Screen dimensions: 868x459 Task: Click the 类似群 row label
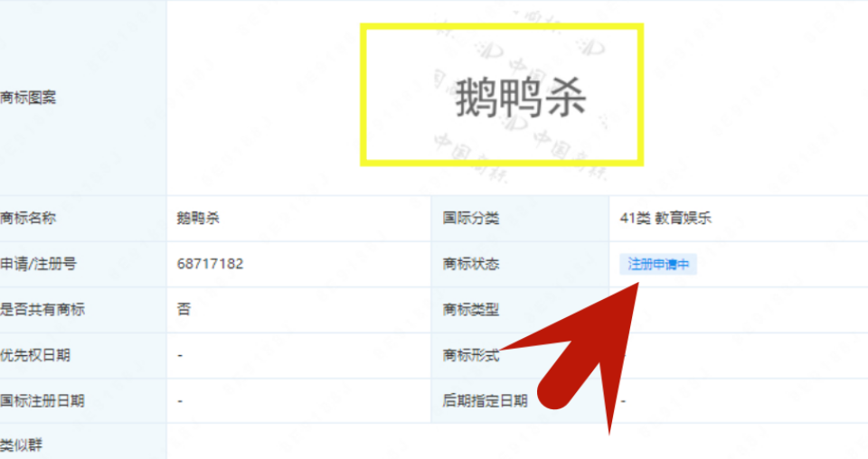pos(21,445)
